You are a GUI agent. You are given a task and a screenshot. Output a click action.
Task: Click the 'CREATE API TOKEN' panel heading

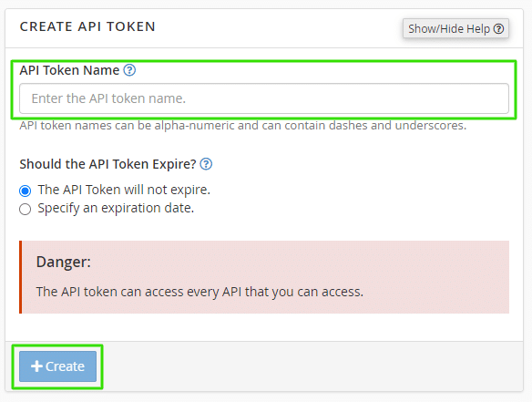87,26
